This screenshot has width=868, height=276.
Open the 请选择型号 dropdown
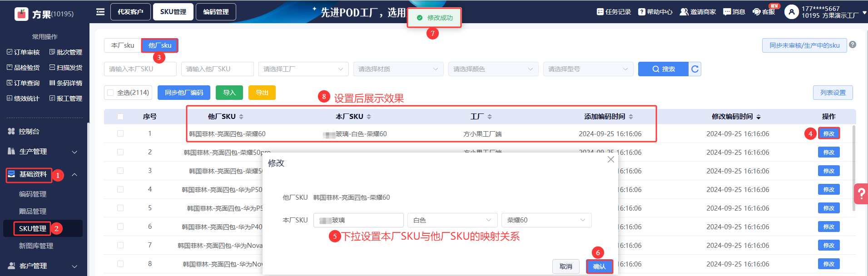click(x=588, y=69)
